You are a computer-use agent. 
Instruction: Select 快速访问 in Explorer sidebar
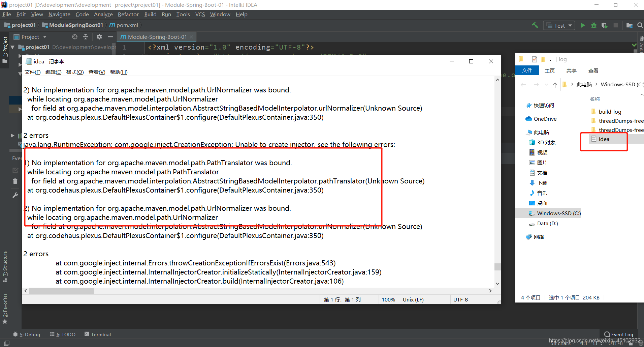click(540, 105)
